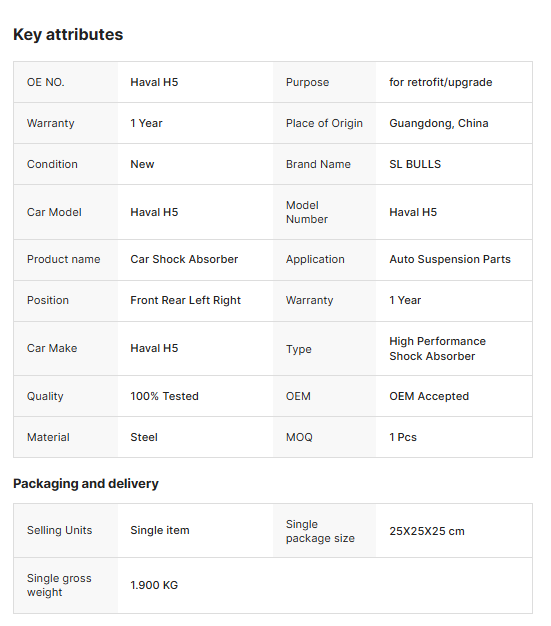Click the Product name value Car Shock Absorber

[184, 259]
